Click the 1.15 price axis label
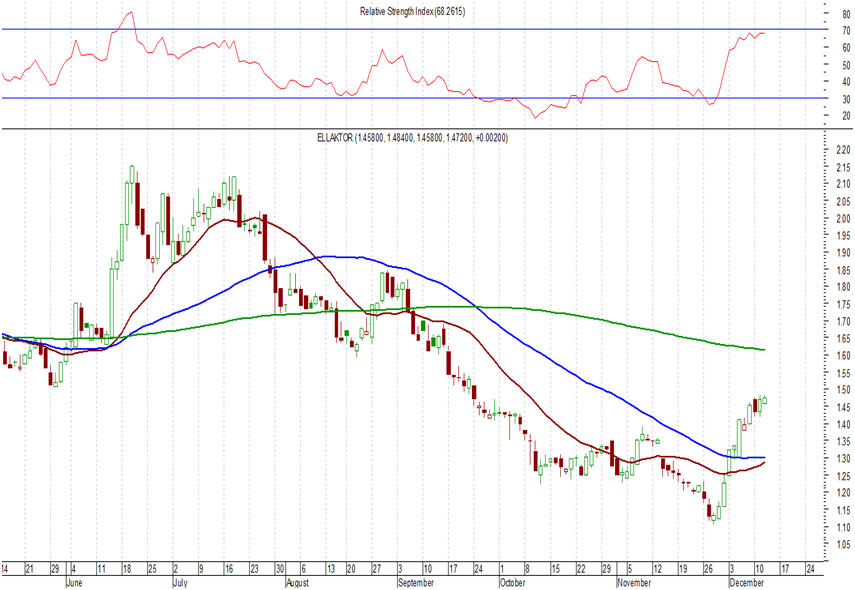 pyautogui.click(x=843, y=510)
